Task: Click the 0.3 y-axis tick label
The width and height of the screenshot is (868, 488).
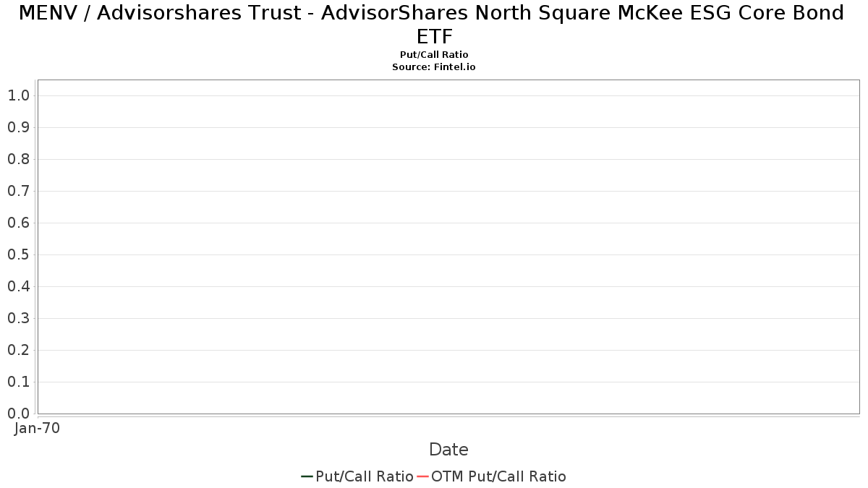Action: click(18, 318)
